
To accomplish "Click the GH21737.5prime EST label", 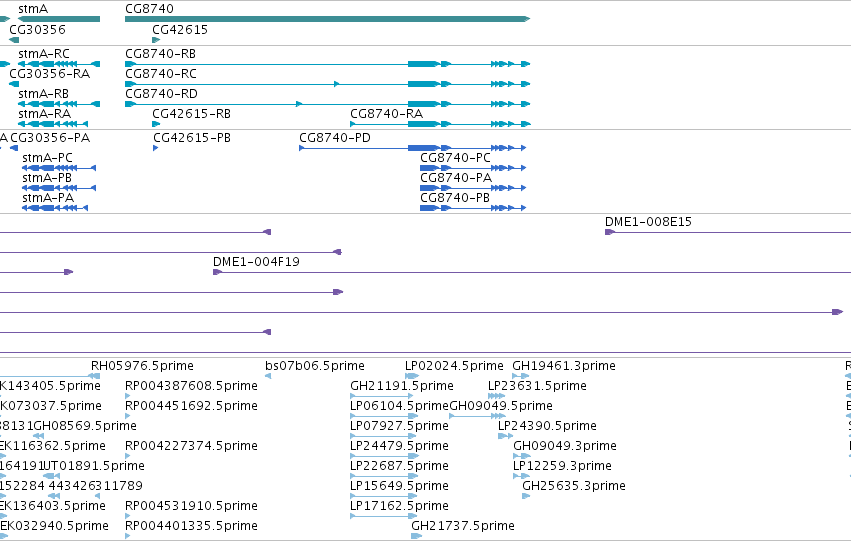I will [x=463, y=526].
